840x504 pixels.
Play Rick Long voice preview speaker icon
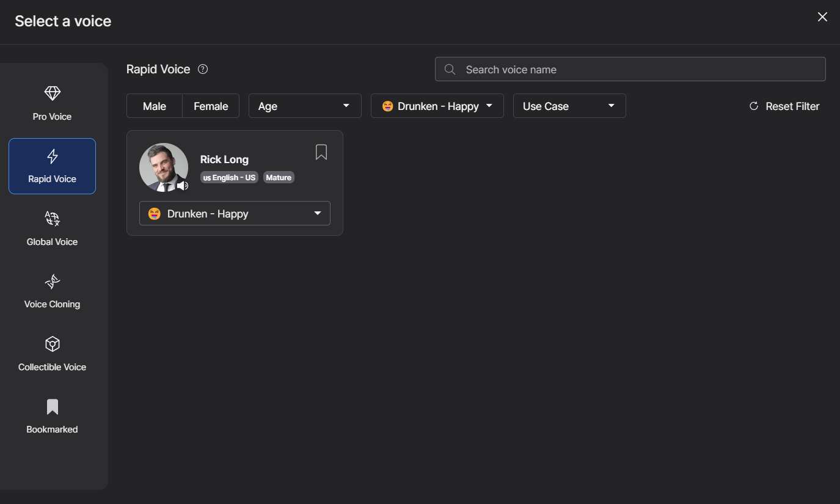coord(182,185)
